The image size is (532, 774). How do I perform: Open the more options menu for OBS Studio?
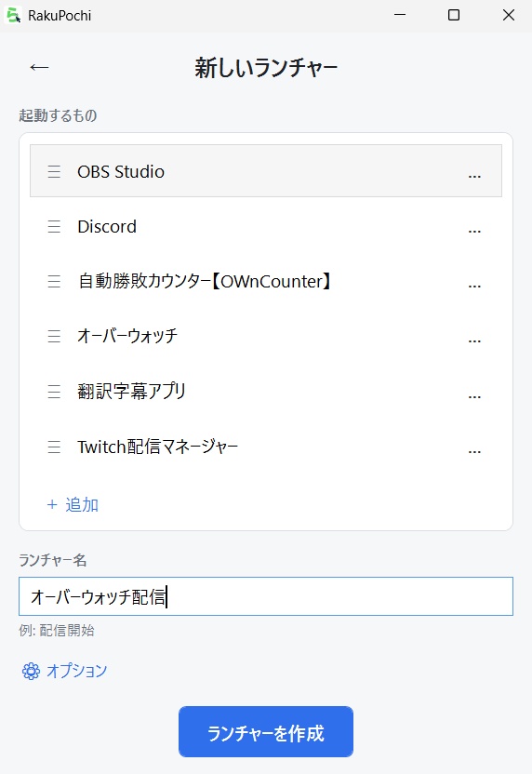474,176
